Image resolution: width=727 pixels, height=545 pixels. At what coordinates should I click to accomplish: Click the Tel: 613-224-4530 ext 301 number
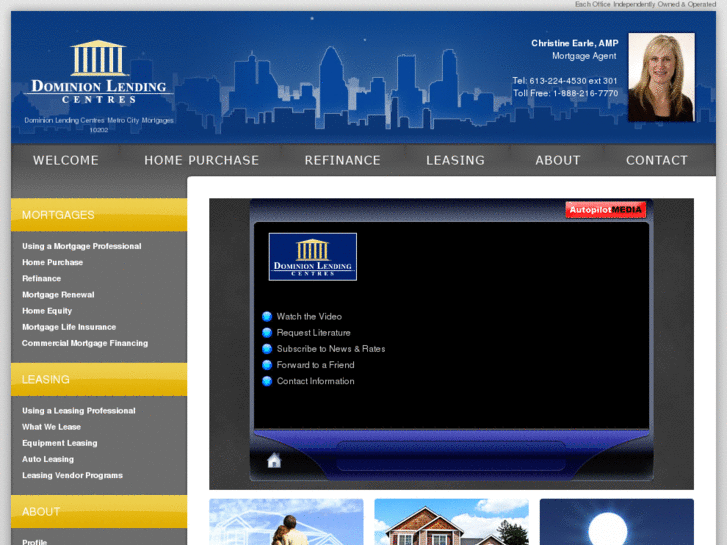[x=565, y=81]
